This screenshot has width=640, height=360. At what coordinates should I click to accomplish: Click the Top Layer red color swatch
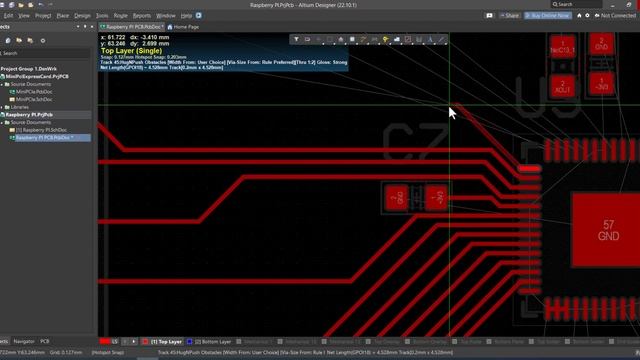tap(145, 342)
